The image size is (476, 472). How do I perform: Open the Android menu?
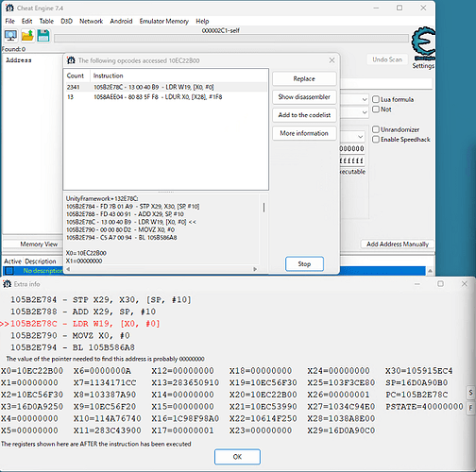(121, 21)
